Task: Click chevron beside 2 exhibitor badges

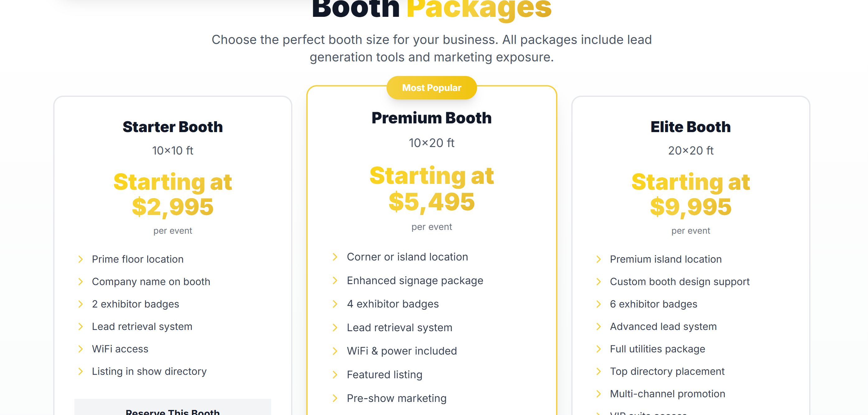Action: point(81,304)
